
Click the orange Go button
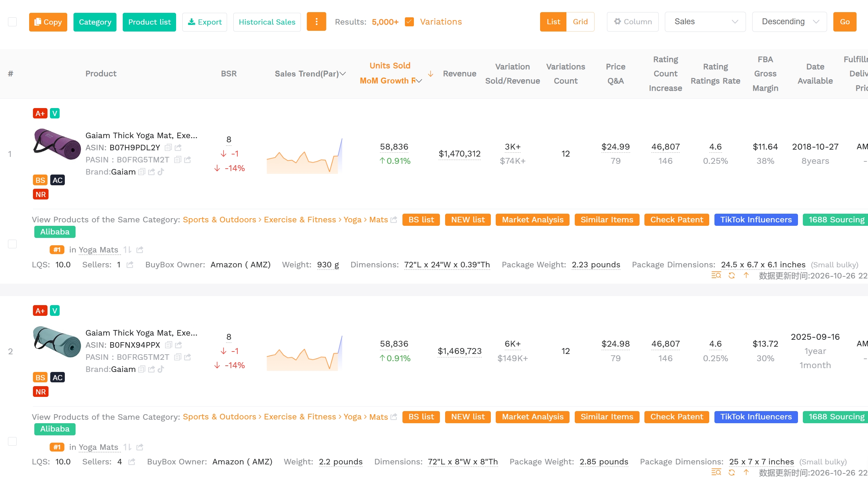point(845,22)
